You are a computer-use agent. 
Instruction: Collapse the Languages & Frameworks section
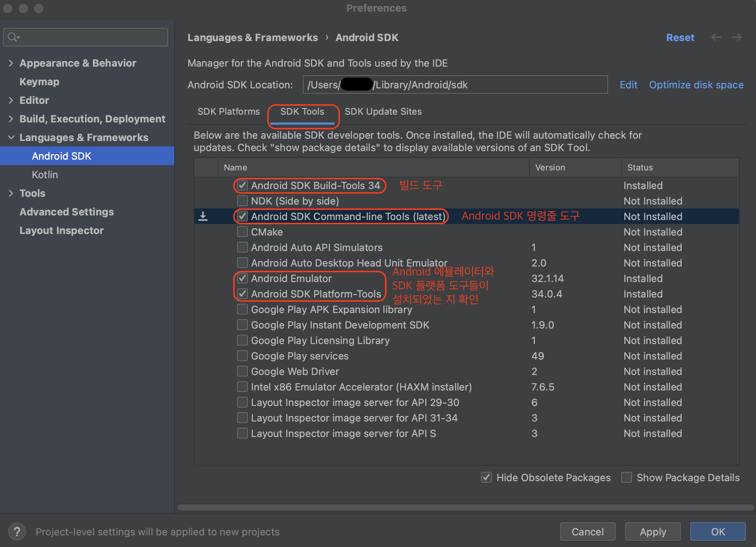point(11,138)
